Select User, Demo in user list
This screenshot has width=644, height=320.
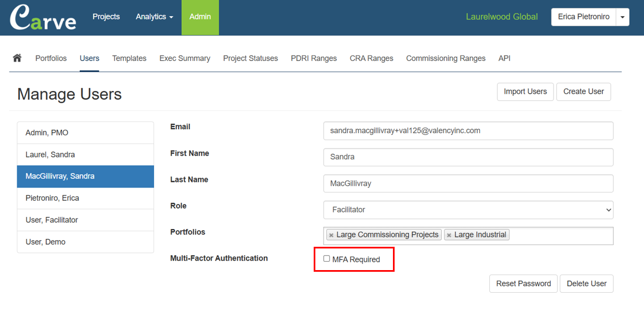tap(85, 242)
